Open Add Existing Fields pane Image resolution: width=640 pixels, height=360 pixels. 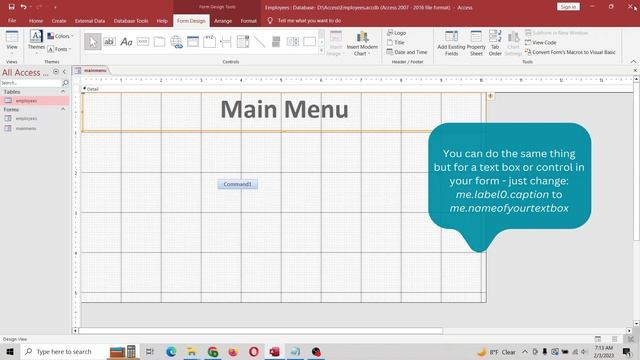click(451, 44)
